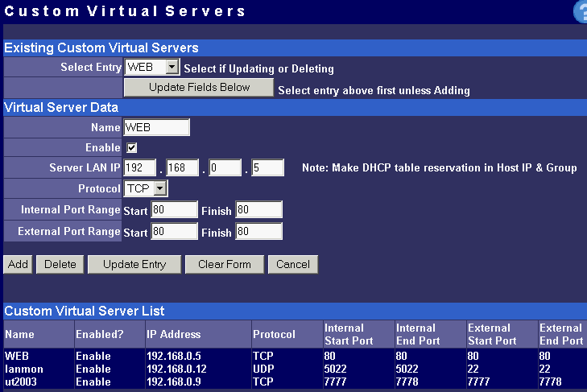Screen dimensions: 587x392
Task: Click the Cancel button
Action: [293, 264]
